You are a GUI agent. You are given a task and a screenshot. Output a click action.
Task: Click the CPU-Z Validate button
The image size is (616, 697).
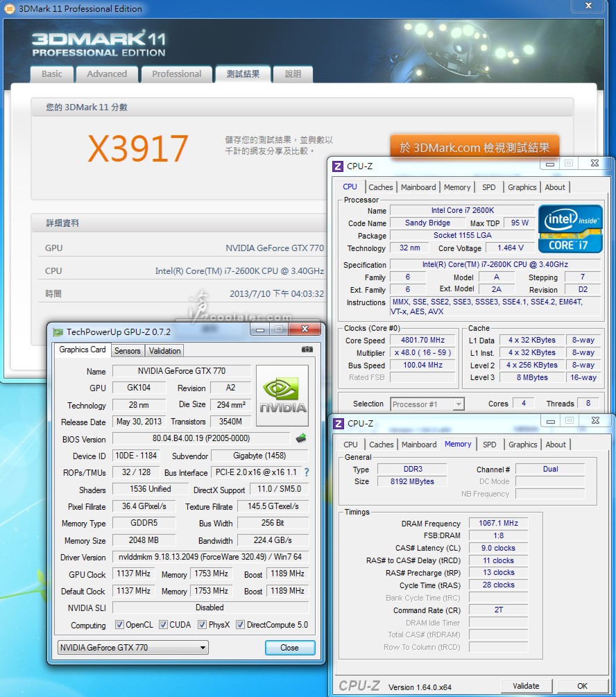click(526, 686)
